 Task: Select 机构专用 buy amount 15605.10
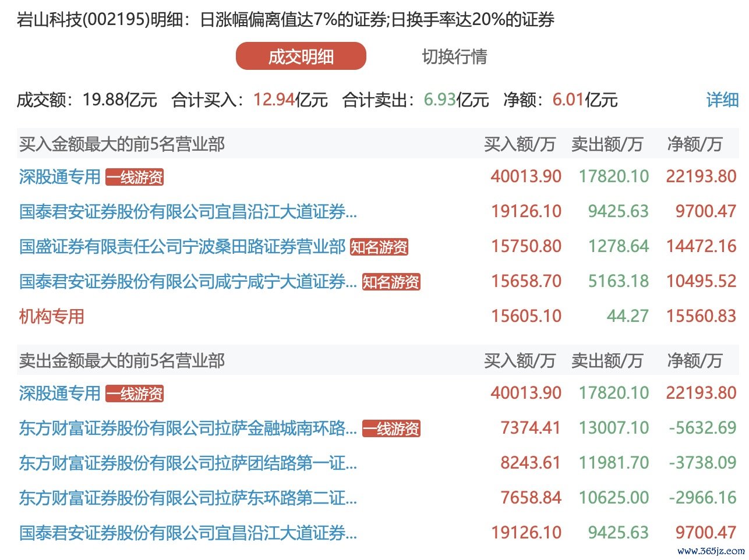pyautogui.click(x=527, y=316)
